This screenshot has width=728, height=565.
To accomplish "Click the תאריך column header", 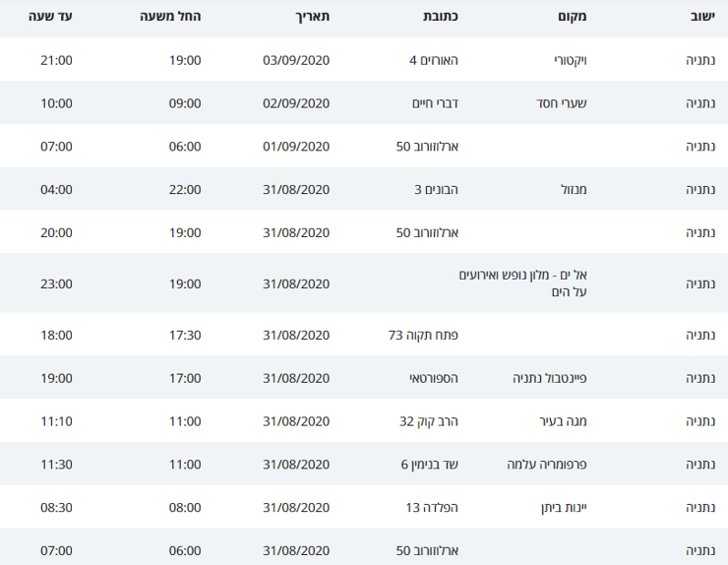I will pyautogui.click(x=313, y=17).
